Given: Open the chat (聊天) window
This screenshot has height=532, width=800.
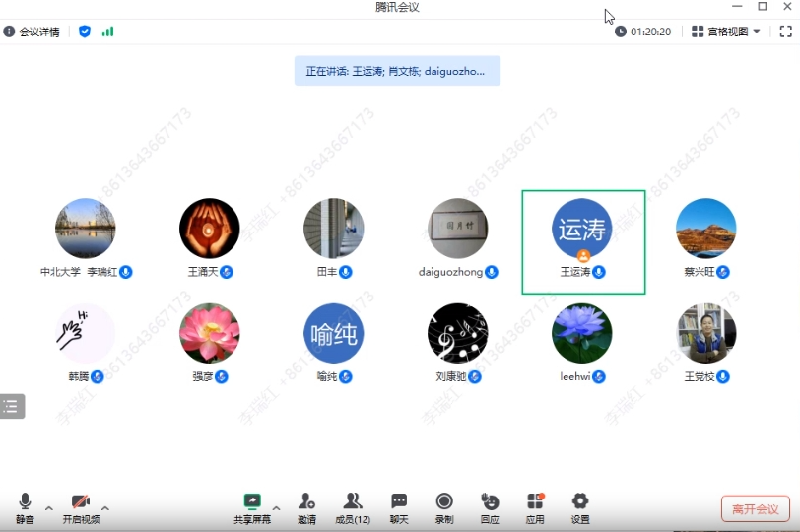Looking at the screenshot, I should pos(399,507).
